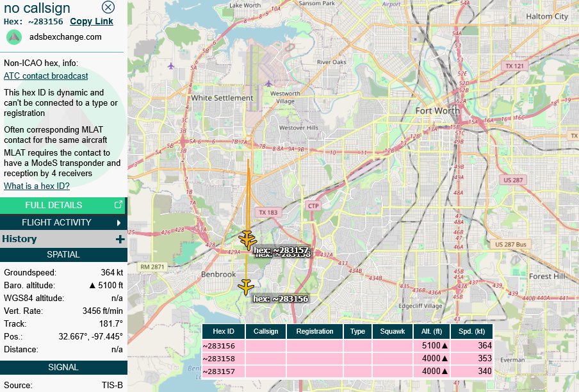
Task: Click the position coordinates 32.667°, -97.445°
Action: [x=90, y=337]
